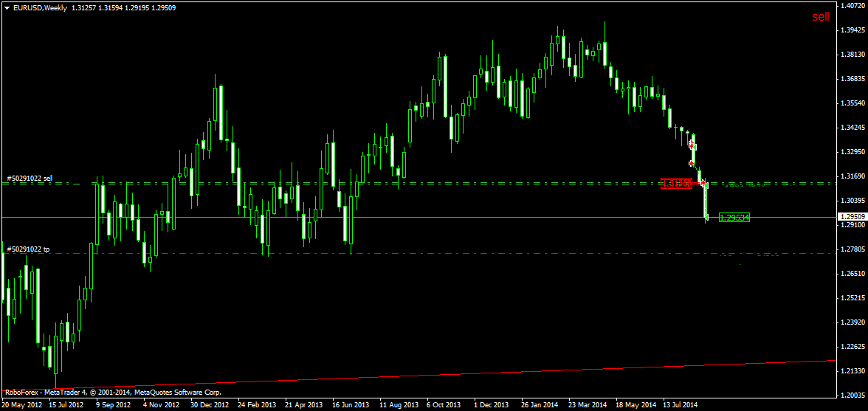This screenshot has width=868, height=411.
Task: Click the 1.40720 value on the price scale
Action: (852, 5)
